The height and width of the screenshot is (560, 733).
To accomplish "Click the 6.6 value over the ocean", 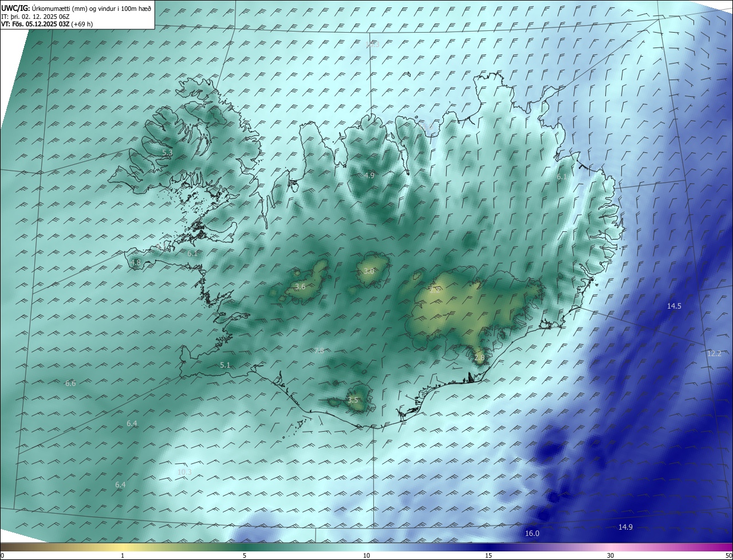I will (70, 383).
